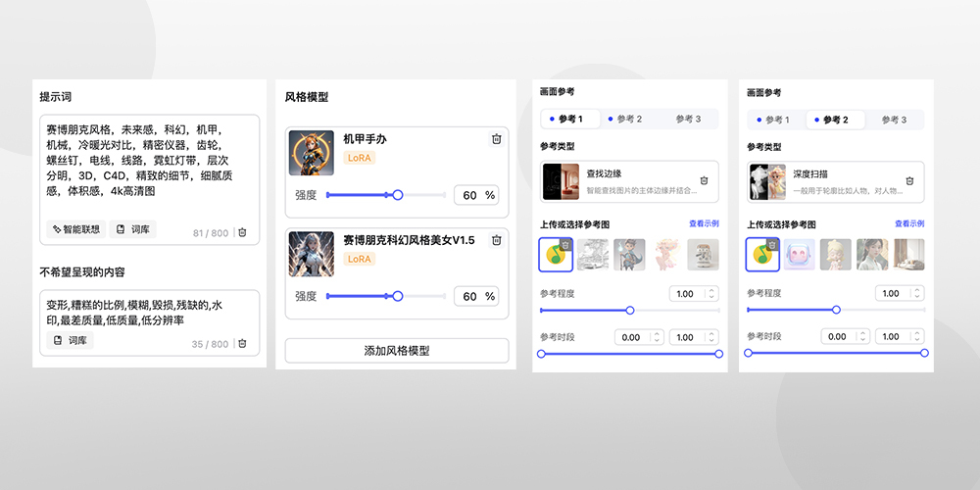The height and width of the screenshot is (490, 980).
Task: Click the 参考时段 end handle in the 深度扫描 panel
Action: (925, 353)
